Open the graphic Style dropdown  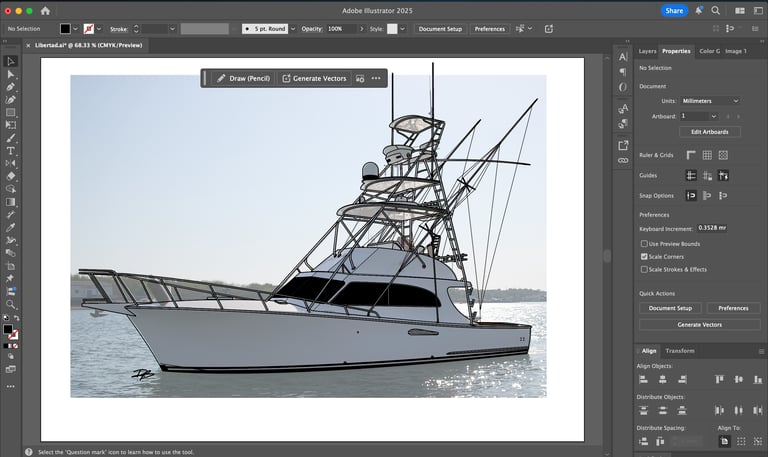coord(402,29)
